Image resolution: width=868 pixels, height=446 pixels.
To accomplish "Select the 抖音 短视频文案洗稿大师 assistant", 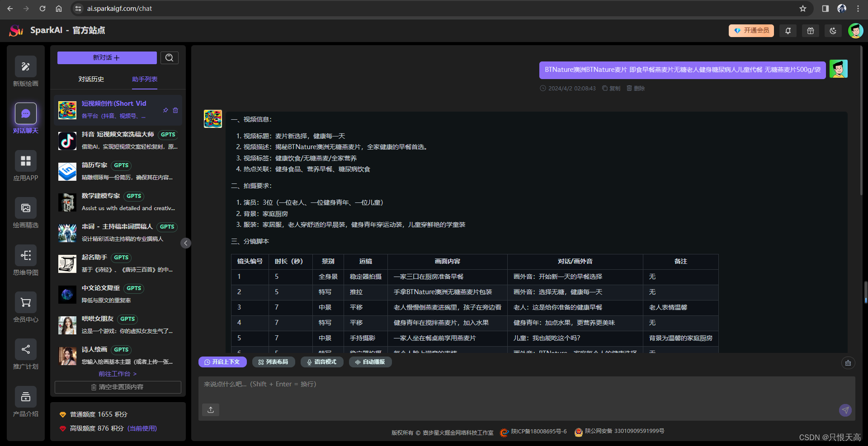I will coord(118,141).
